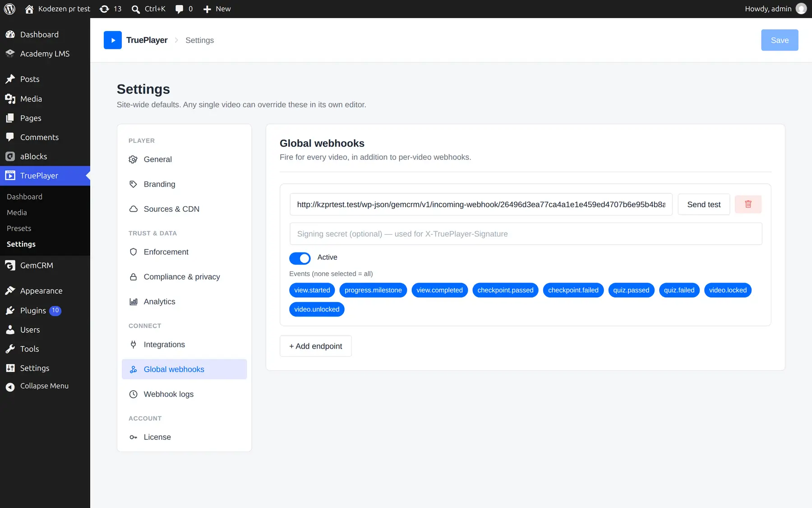Toggle the view.completed event chip
Image resolution: width=812 pixels, height=508 pixels.
[x=439, y=290]
